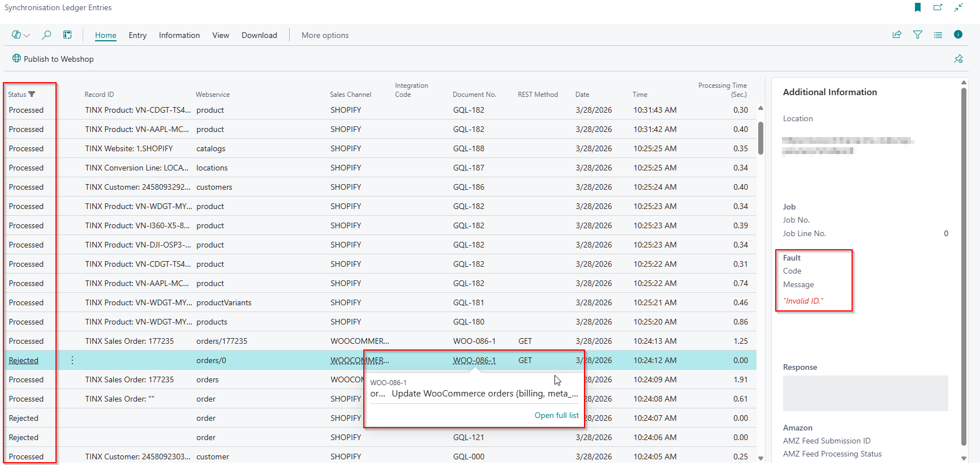The image size is (980, 465).
Task: Click the personalize pin icon
Action: (x=958, y=59)
